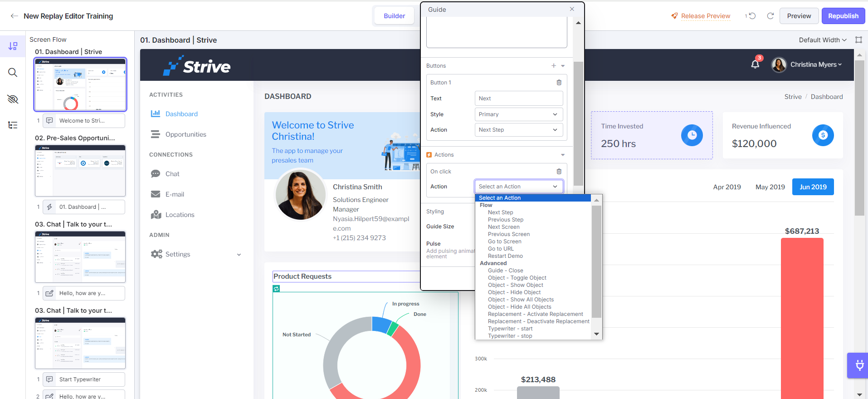Choose Object - Hide All Objects option
Screen dimensions: 868x399
[x=519, y=307]
